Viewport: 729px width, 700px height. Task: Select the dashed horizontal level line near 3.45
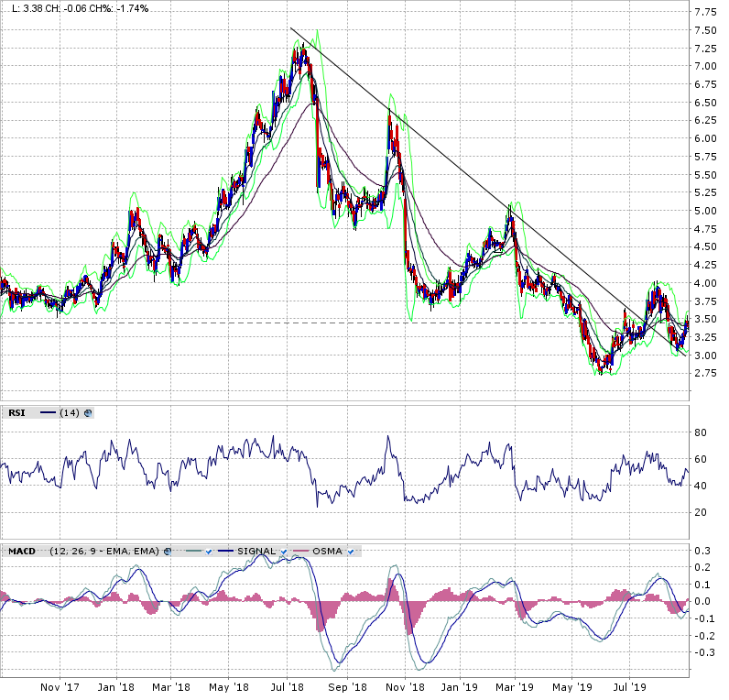click(344, 323)
